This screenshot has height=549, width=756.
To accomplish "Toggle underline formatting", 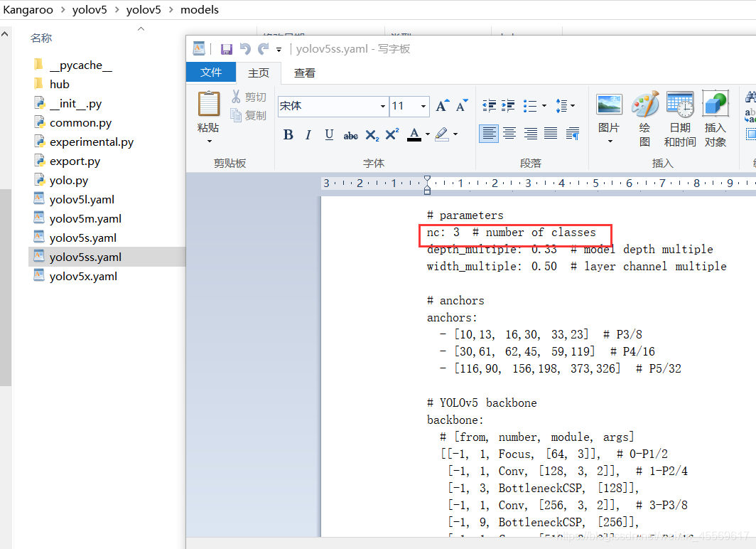I will tap(329, 134).
